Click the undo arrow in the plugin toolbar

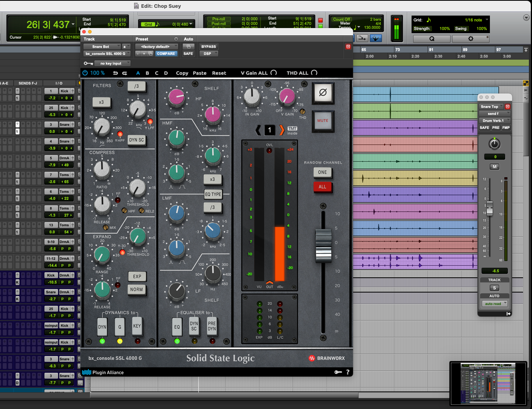tap(115, 73)
